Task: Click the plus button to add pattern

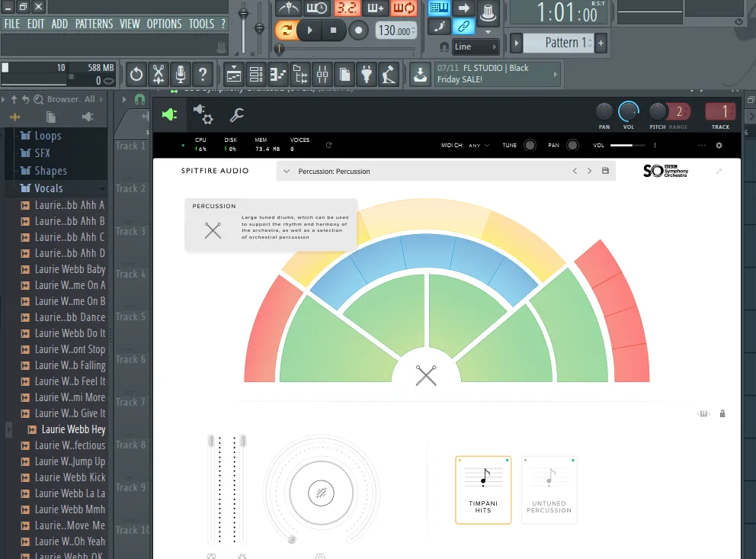Action: pyautogui.click(x=601, y=43)
